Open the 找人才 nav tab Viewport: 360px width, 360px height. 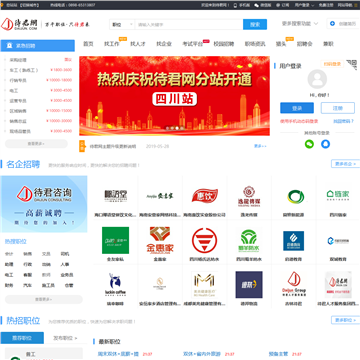point(138,44)
